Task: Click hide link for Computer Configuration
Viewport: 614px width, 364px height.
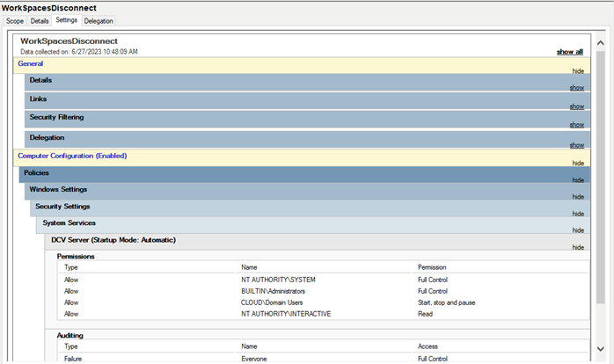Action: click(x=578, y=163)
